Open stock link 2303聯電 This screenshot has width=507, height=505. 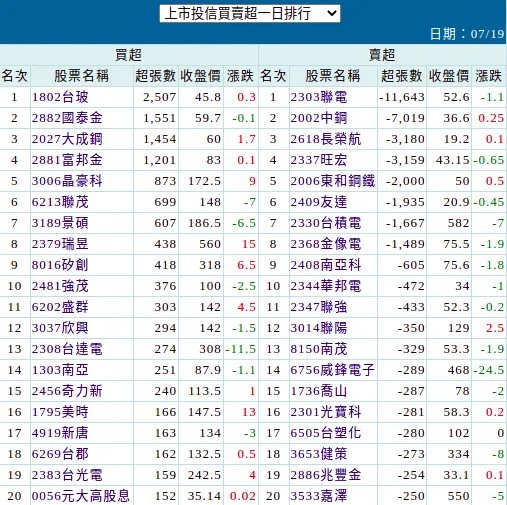point(319,97)
